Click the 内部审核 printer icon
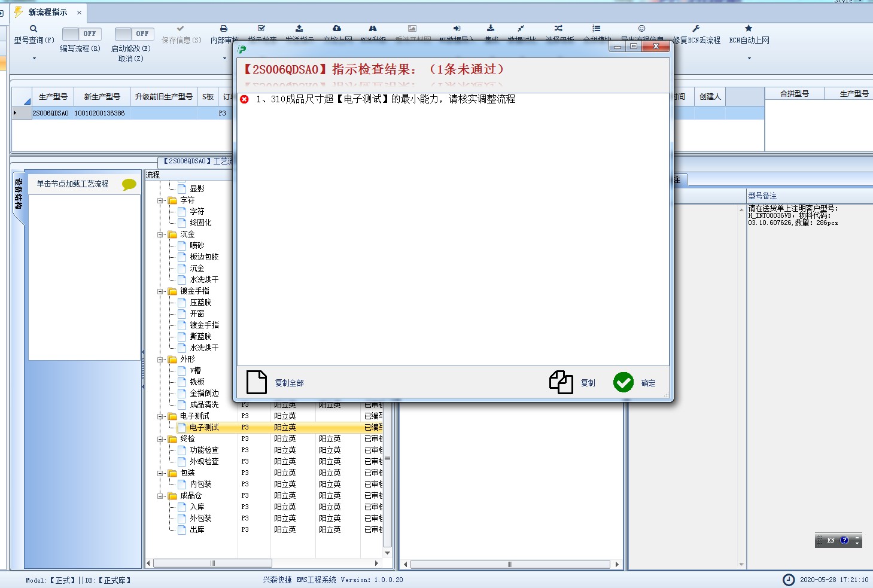 pos(224,29)
